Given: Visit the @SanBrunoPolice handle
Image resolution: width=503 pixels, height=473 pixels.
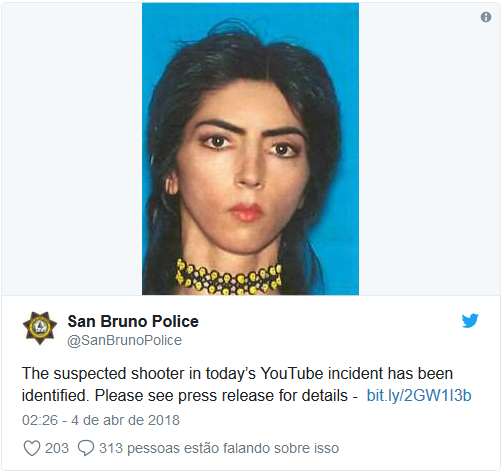Looking at the screenshot, I should [x=125, y=341].
